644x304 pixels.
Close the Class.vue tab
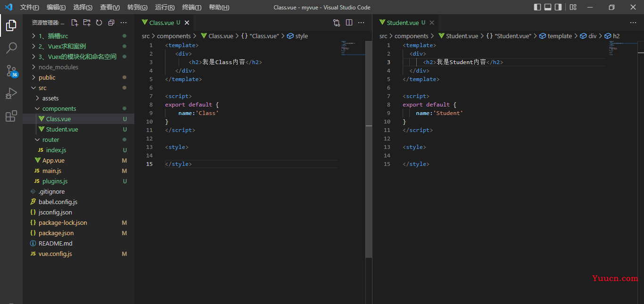pyautogui.click(x=187, y=23)
